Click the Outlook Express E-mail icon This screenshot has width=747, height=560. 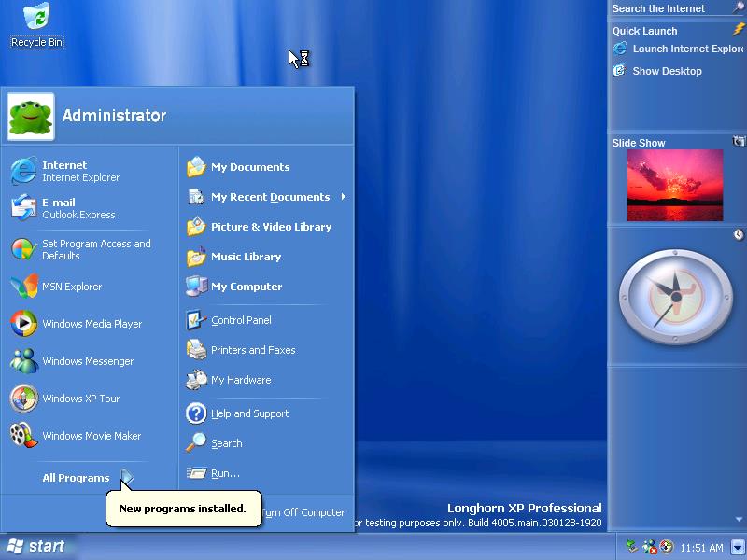tap(23, 208)
